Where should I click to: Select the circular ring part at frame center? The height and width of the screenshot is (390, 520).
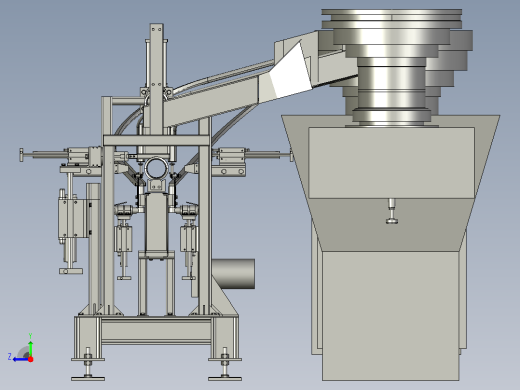(x=157, y=168)
